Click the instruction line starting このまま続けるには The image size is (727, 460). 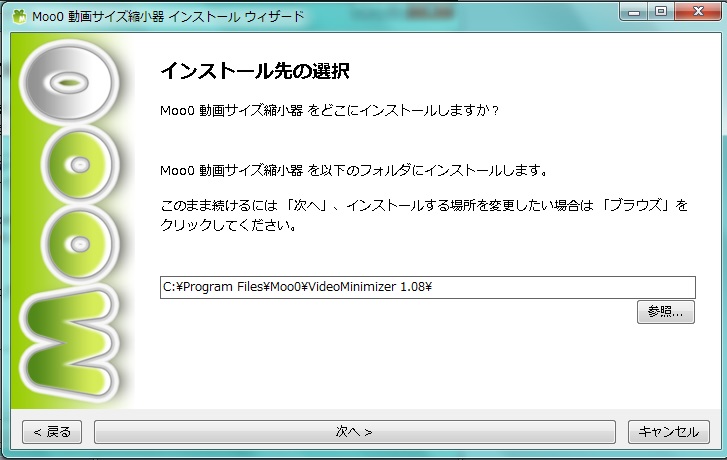[424, 205]
